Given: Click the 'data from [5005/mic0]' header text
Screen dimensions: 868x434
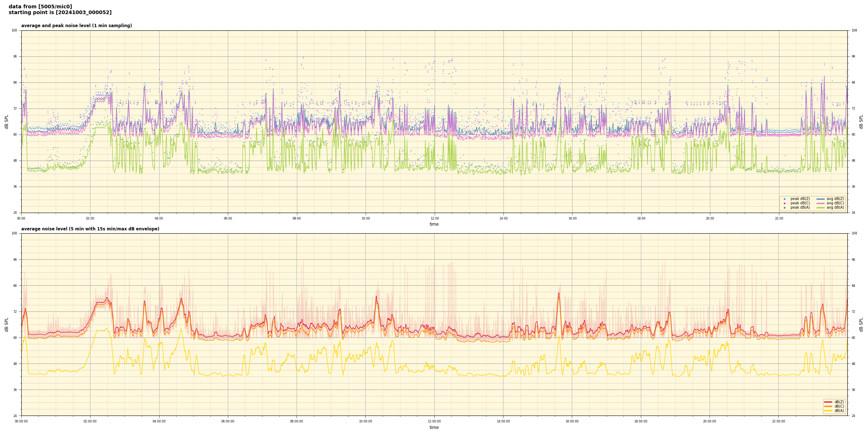Looking at the screenshot, I should click(40, 7).
